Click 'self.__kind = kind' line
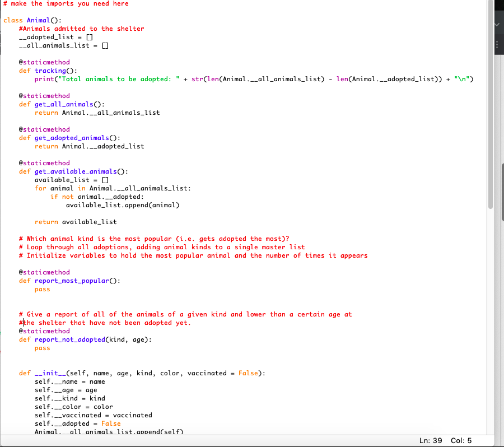 (70, 398)
